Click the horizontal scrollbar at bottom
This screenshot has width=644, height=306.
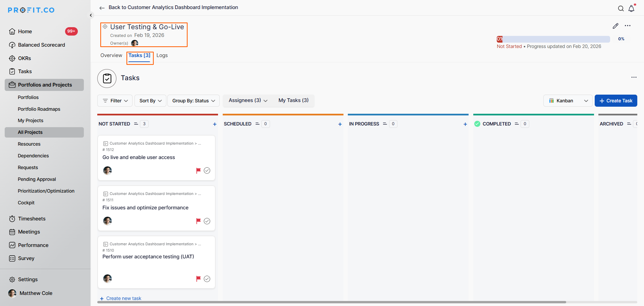tap(331, 302)
